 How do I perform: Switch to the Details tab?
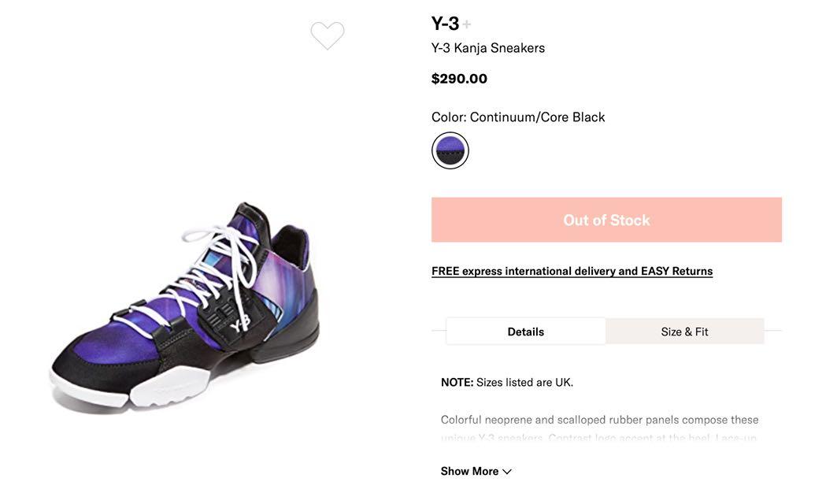pos(526,332)
